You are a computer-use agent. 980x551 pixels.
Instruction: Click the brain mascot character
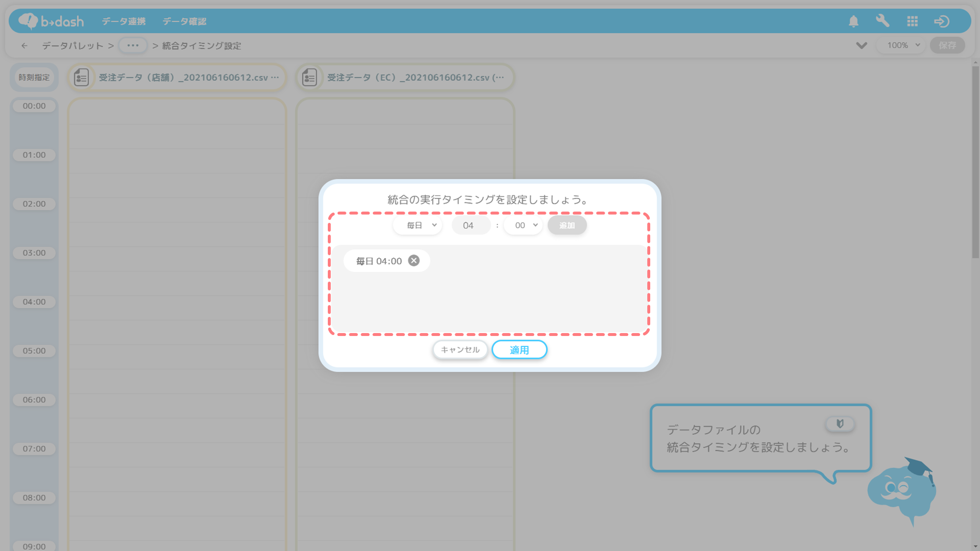pyautogui.click(x=902, y=492)
